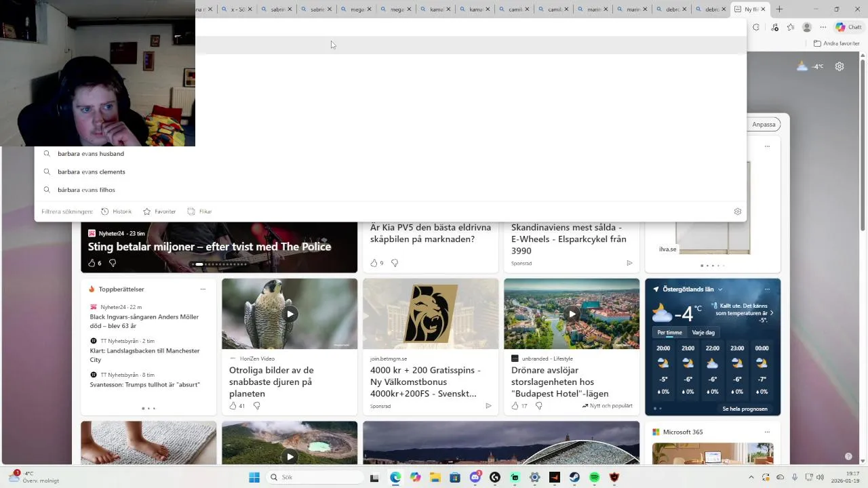
Task: Open Microsoft 365 card more options
Action: (x=767, y=432)
